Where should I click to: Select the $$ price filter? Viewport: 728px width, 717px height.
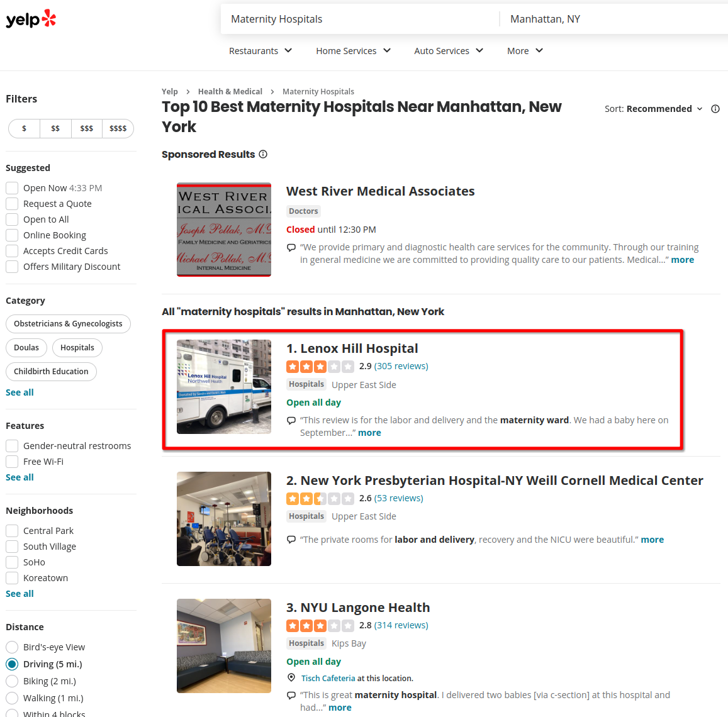(x=55, y=128)
